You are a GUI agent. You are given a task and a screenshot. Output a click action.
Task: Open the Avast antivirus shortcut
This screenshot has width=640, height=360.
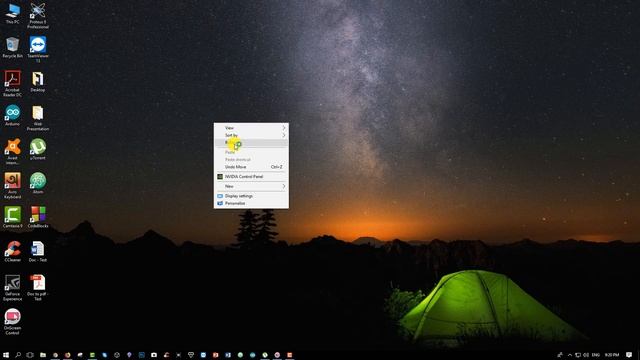pyautogui.click(x=12, y=151)
